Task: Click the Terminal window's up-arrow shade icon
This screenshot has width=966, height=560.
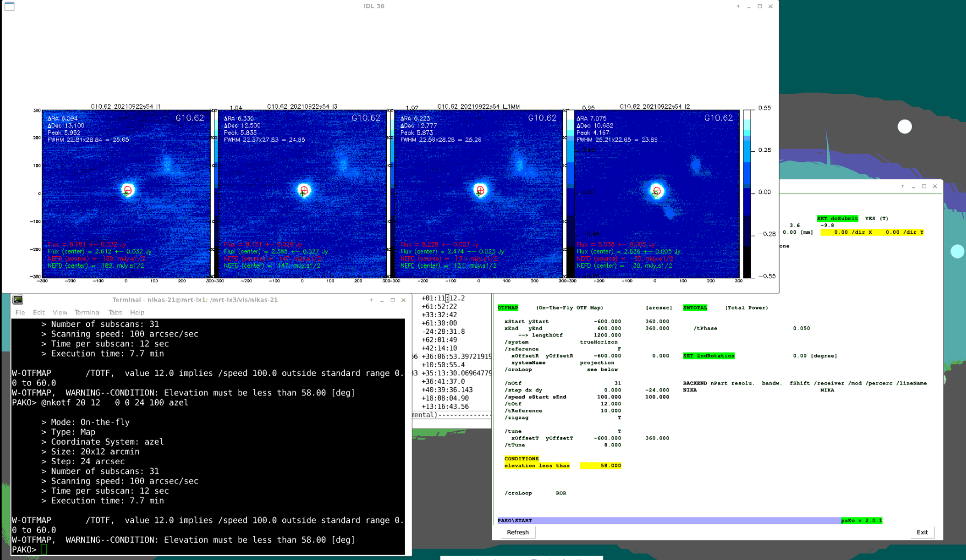Action: coord(371,300)
